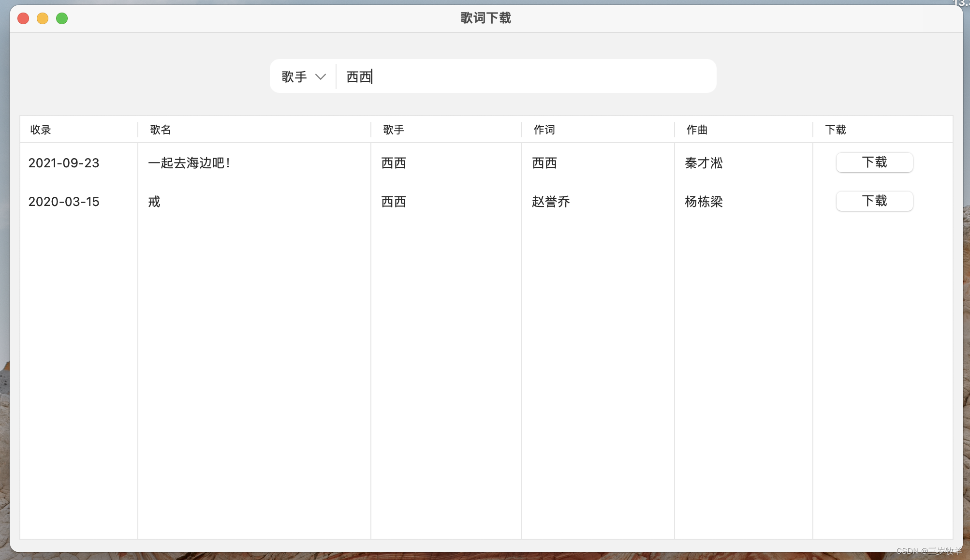Click the 歌手 table column header

(x=394, y=130)
